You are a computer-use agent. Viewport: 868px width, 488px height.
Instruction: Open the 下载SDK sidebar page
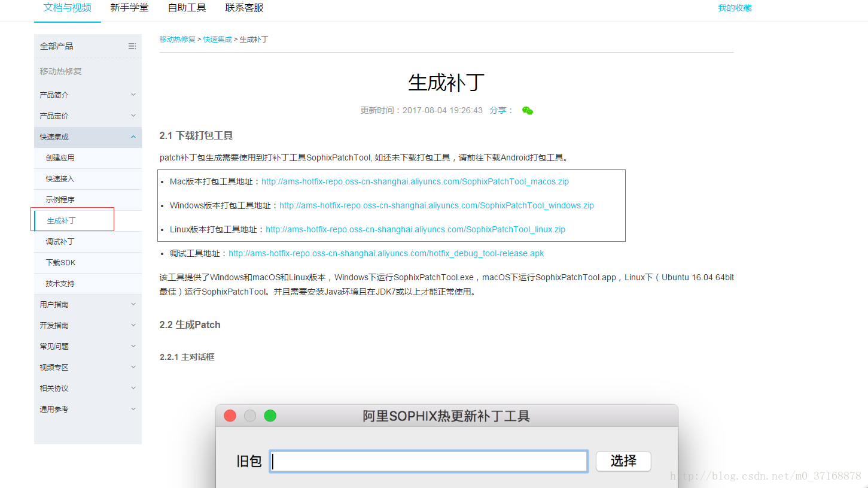click(x=88, y=263)
